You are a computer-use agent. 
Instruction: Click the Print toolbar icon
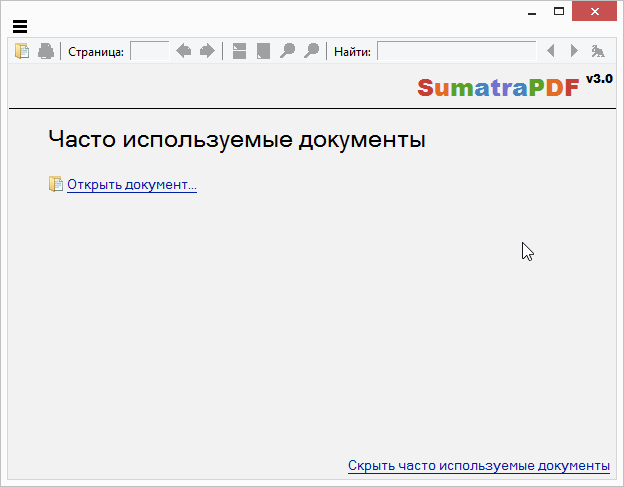46,51
